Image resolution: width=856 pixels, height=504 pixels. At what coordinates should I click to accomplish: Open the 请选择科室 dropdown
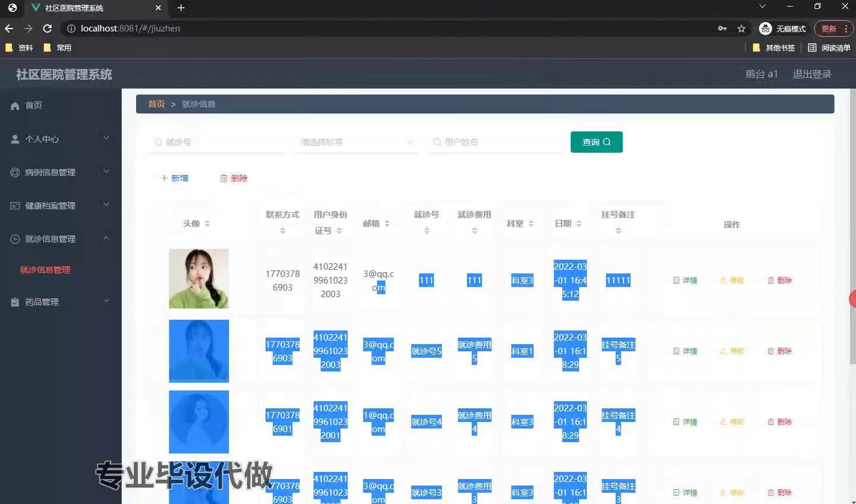[x=356, y=142]
